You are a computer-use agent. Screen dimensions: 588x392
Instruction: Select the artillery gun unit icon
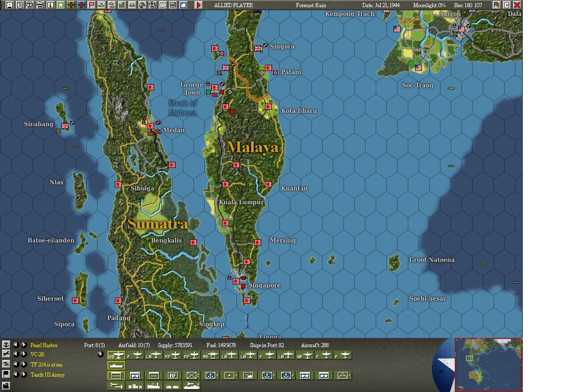point(248,376)
